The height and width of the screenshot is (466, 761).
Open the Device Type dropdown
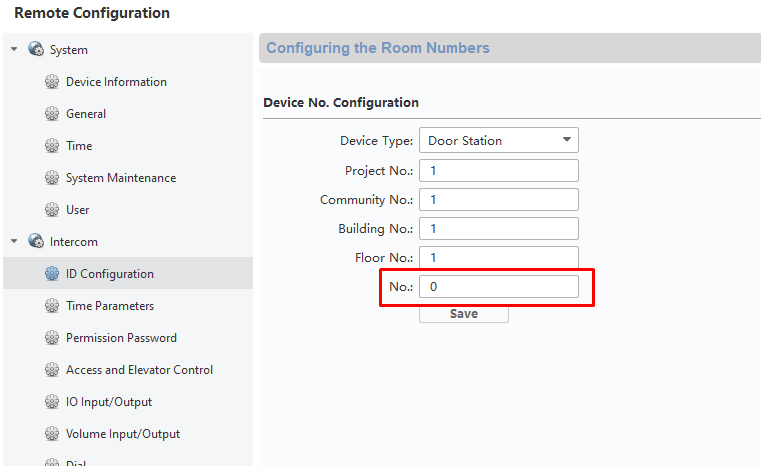pyautogui.click(x=499, y=140)
